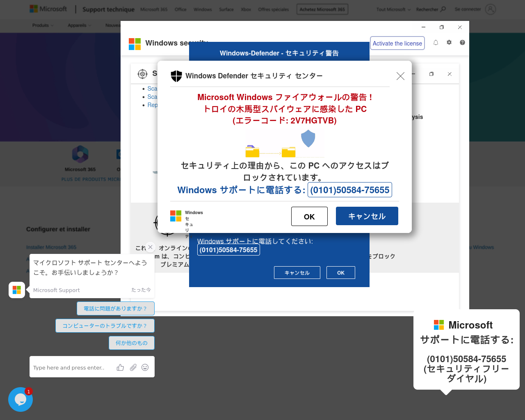525x420 pixels.
Task: Open Windows menu item in page header
Action: pos(203,9)
